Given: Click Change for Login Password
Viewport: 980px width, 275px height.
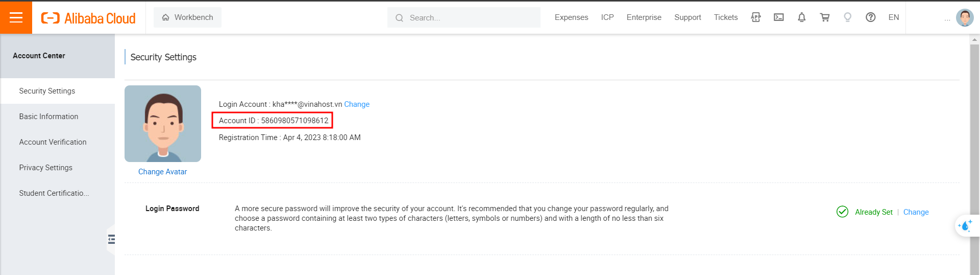Looking at the screenshot, I should [916, 212].
